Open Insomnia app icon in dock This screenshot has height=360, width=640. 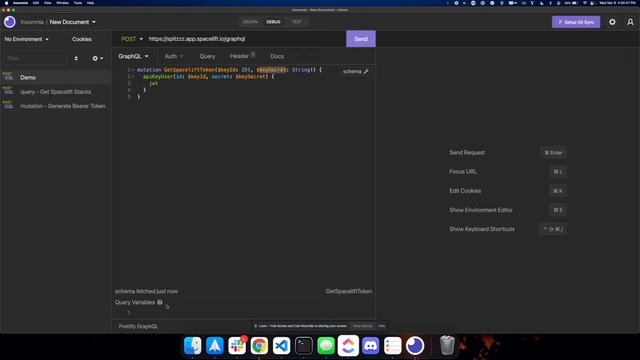[415, 346]
